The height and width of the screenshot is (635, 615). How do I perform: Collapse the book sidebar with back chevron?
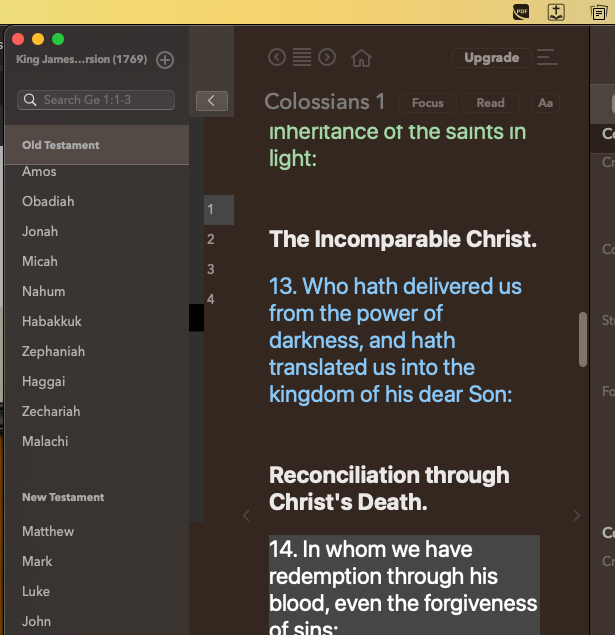tap(212, 101)
